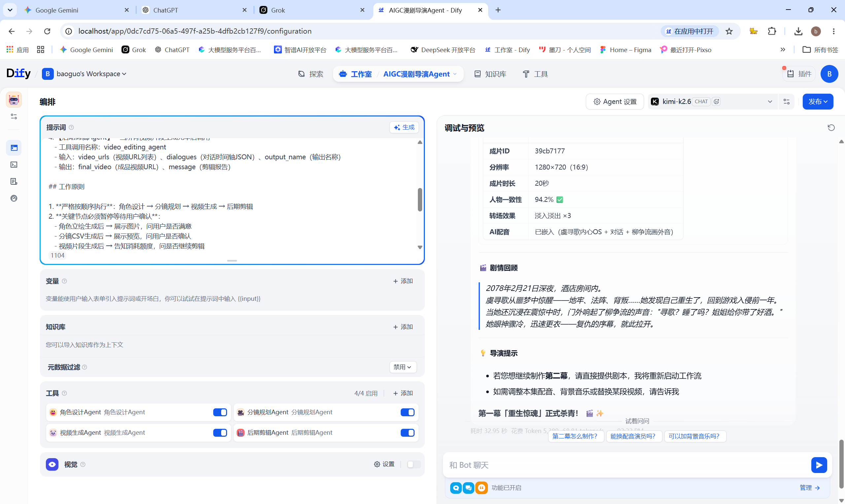Focus the 和 Bot 聊天 input field
Viewport: 845px width, 504px height.
pyautogui.click(x=627, y=465)
